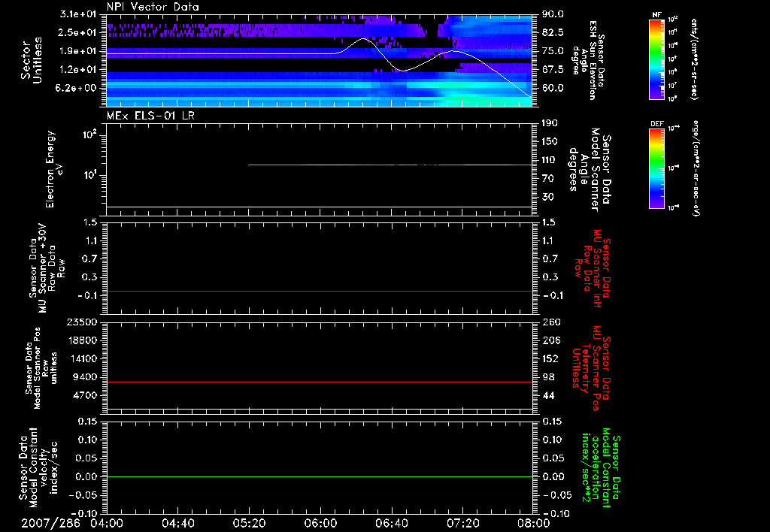Click the '23500' scanner position tick value
The width and height of the screenshot is (770, 532).
click(x=82, y=322)
